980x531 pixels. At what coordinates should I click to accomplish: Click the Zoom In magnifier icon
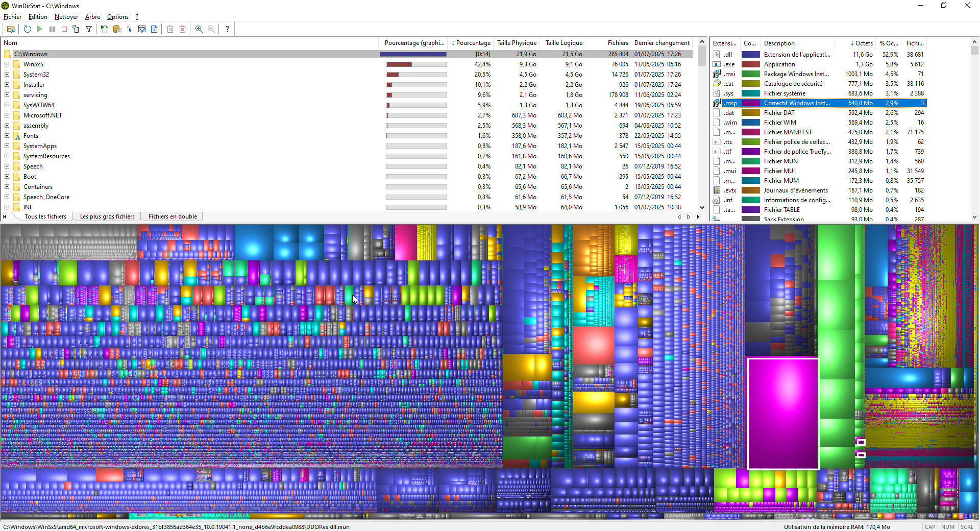199,29
